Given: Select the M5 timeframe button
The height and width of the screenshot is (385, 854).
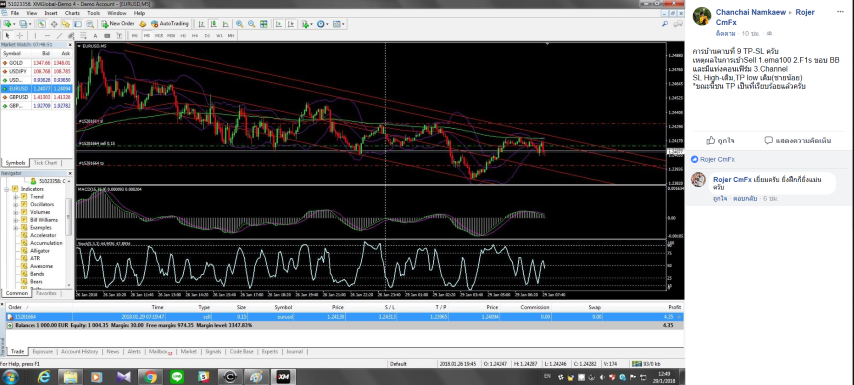Looking at the screenshot, I should [x=147, y=35].
